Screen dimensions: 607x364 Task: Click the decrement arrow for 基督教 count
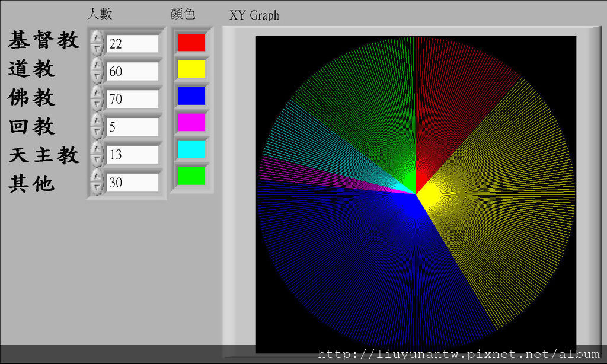click(x=97, y=49)
